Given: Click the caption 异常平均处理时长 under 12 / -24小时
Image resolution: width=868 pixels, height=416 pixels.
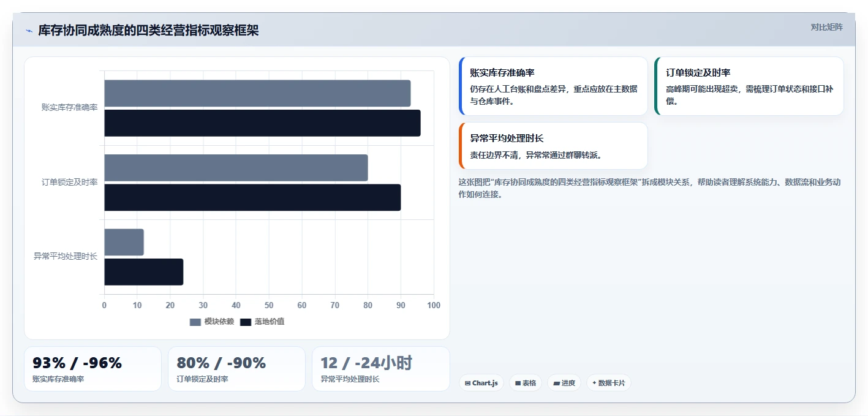Looking at the screenshot, I should (x=350, y=379).
